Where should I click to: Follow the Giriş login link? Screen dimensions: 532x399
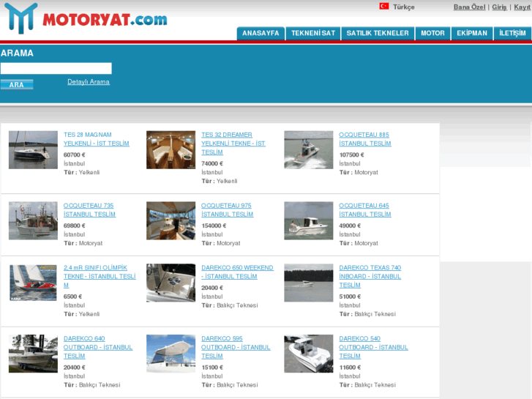[499, 7]
